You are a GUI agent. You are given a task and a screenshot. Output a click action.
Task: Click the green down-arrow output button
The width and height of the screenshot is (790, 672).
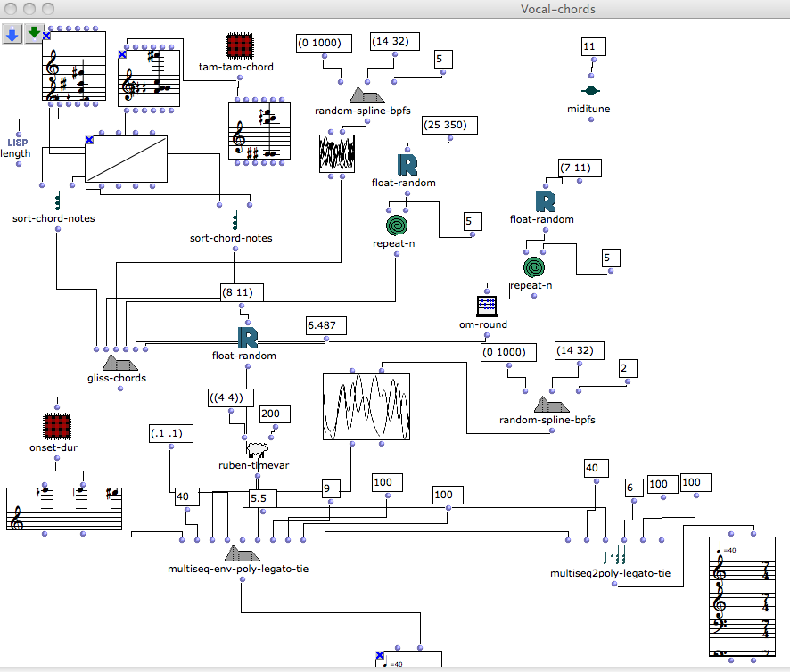[x=35, y=35]
